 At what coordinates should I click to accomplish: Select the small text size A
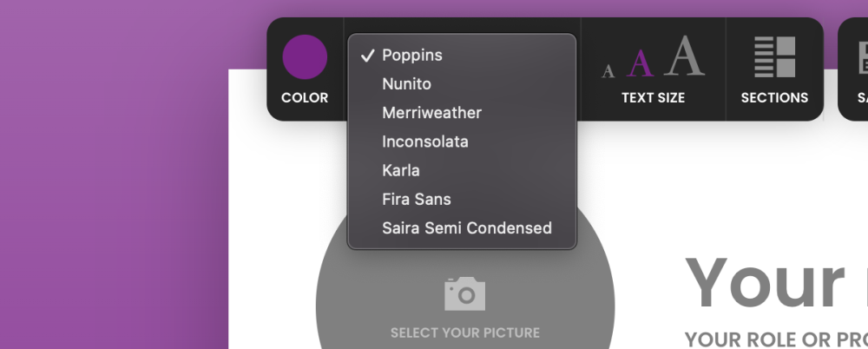point(608,70)
